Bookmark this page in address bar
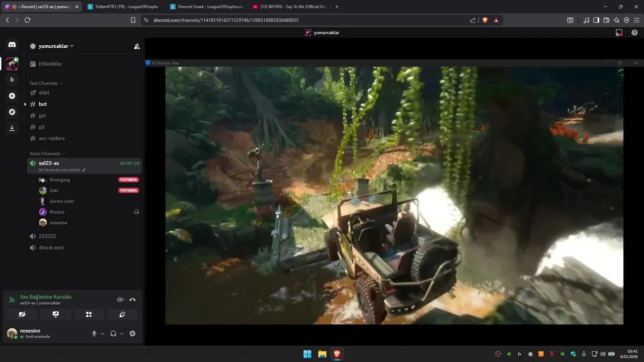644x362 pixels. pos(133,20)
